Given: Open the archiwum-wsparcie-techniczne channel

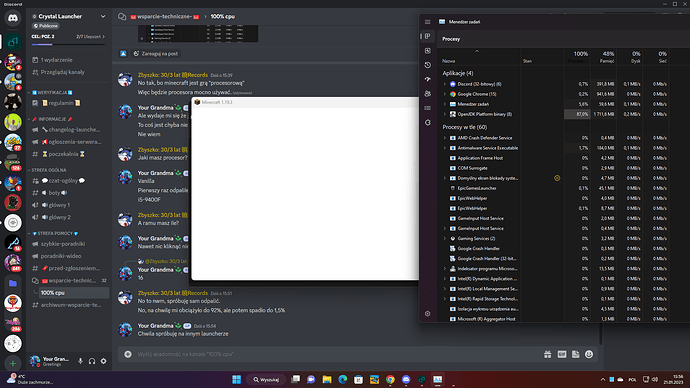Looking at the screenshot, I should pyautogui.click(x=70, y=305).
